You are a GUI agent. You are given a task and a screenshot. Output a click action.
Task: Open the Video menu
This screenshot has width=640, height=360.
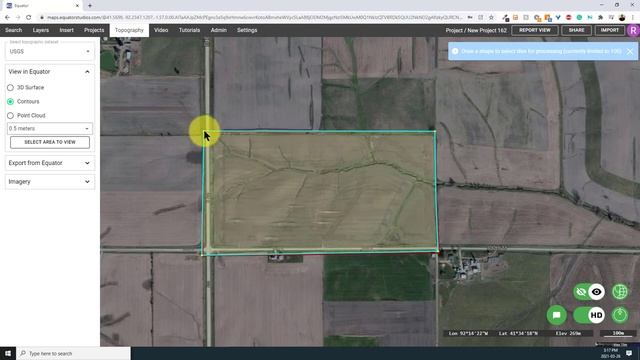[161, 30]
